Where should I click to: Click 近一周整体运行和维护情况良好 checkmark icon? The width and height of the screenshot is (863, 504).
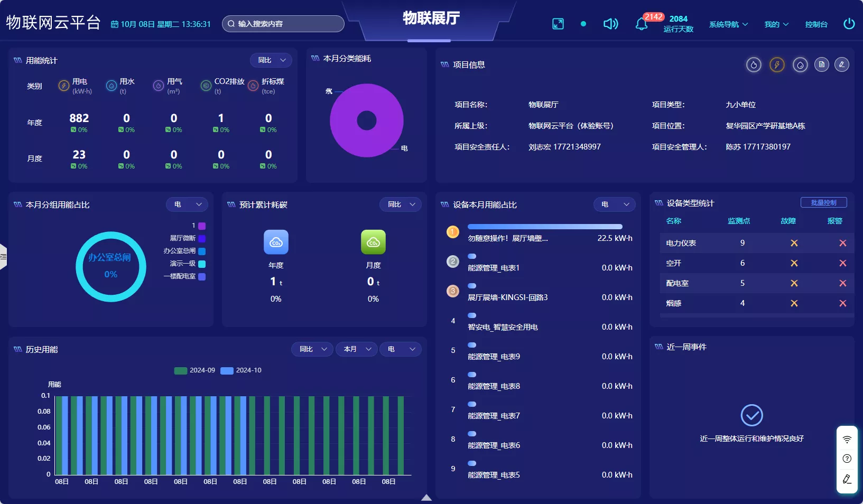751,415
